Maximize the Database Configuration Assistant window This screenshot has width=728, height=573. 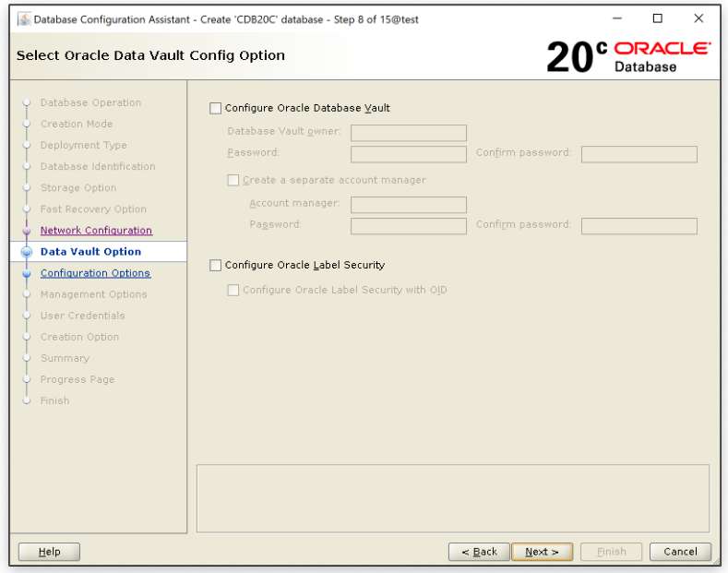657,18
